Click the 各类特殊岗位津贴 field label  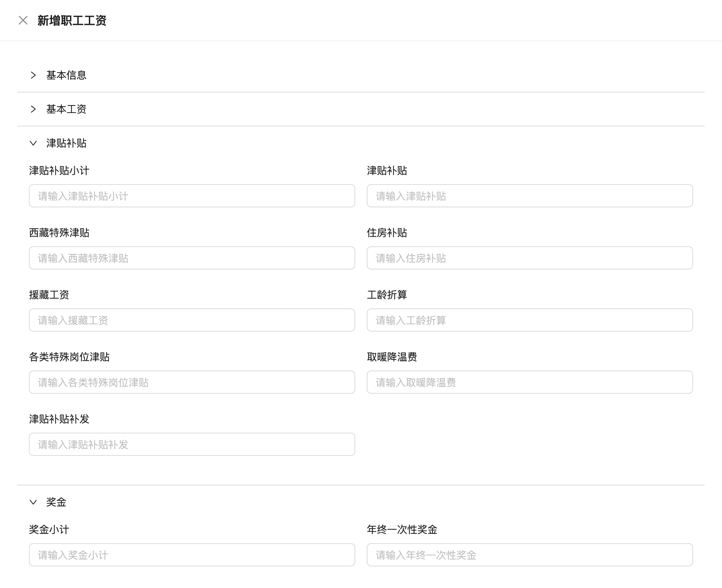[69, 357]
